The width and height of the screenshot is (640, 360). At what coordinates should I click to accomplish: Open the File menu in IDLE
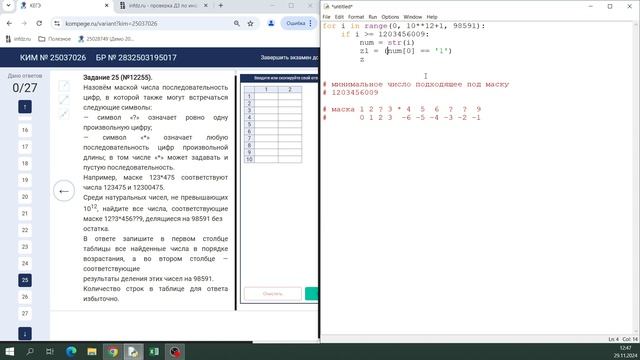tap(327, 17)
